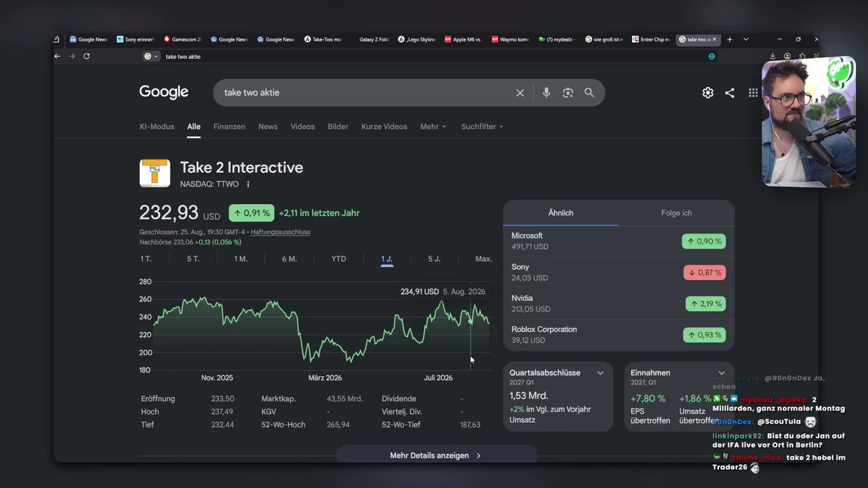Viewport: 868px width, 488px height.
Task: Click the 'Mehr Details anzeigen' button
Action: (x=436, y=455)
